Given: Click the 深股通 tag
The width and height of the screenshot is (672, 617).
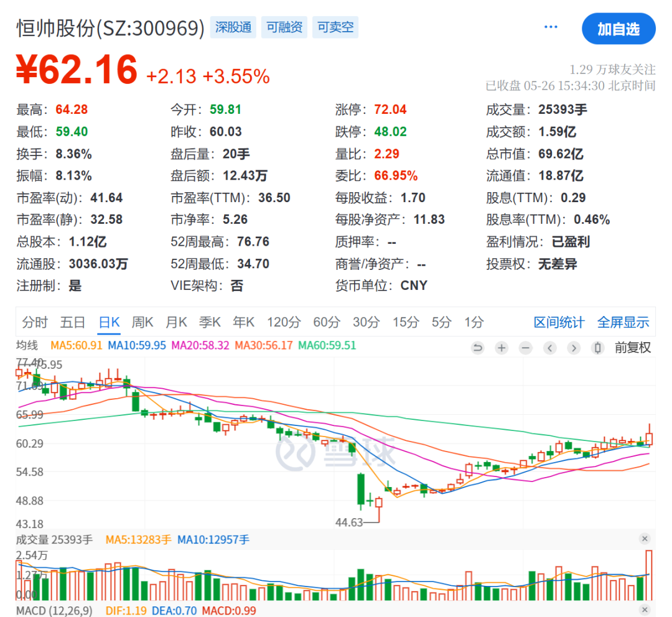Looking at the screenshot, I should [x=233, y=27].
